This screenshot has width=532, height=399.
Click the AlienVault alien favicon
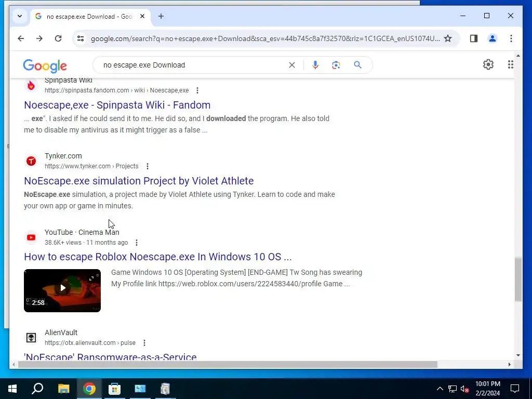tap(31, 338)
